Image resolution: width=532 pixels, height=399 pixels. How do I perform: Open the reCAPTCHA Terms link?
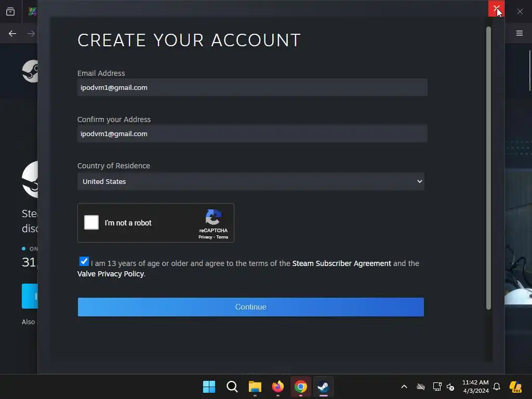pos(222,237)
